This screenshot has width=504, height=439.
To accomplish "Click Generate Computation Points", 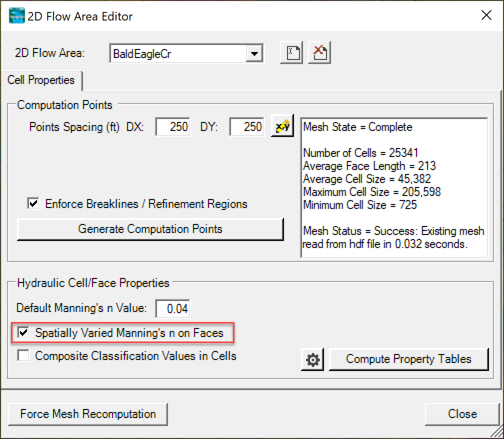I will click(x=150, y=229).
